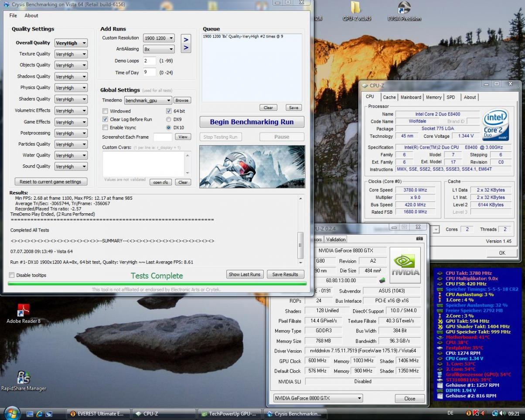Select the DX10 radio button
525x420 pixels.
[169, 127]
